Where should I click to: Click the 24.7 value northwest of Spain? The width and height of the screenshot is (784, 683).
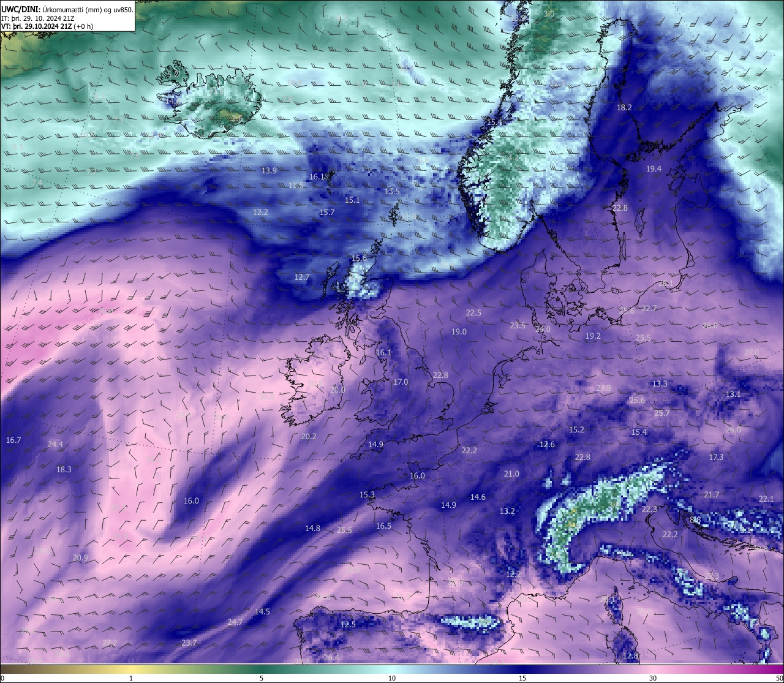pos(235,622)
